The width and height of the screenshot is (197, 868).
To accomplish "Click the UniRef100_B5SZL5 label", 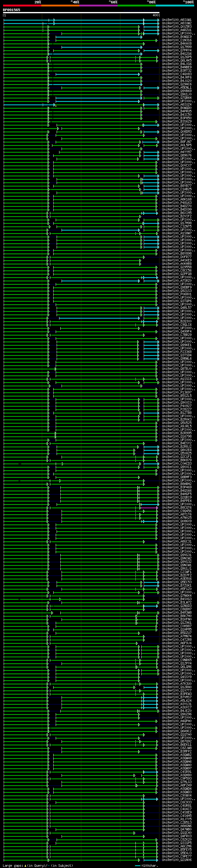I will click(176, 396).
